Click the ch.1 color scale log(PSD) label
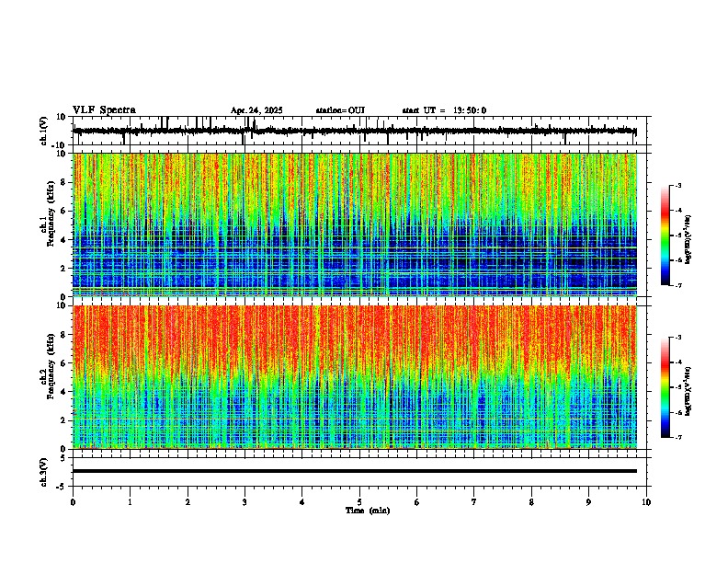 688,239
